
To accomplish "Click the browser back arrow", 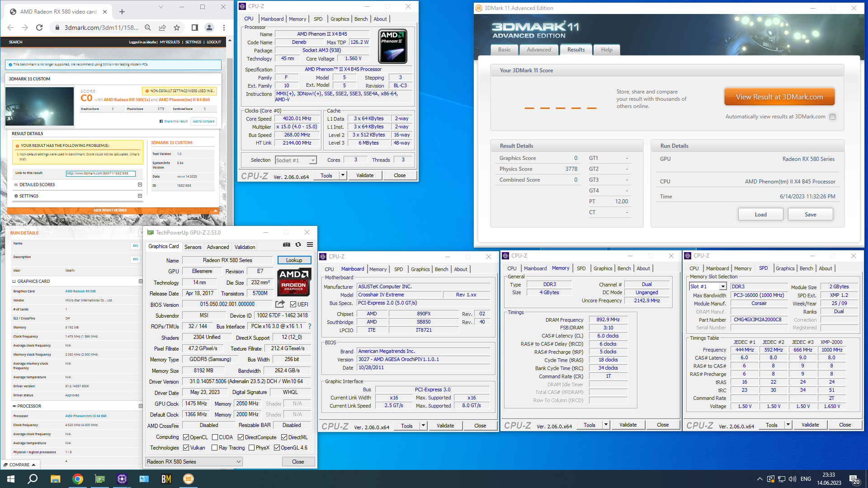I will tap(10, 28).
